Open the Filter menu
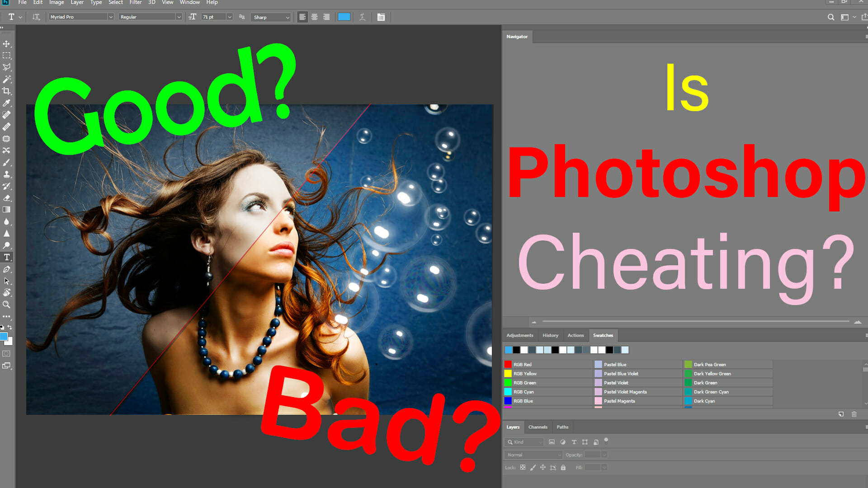This screenshot has height=488, width=868. 136,3
